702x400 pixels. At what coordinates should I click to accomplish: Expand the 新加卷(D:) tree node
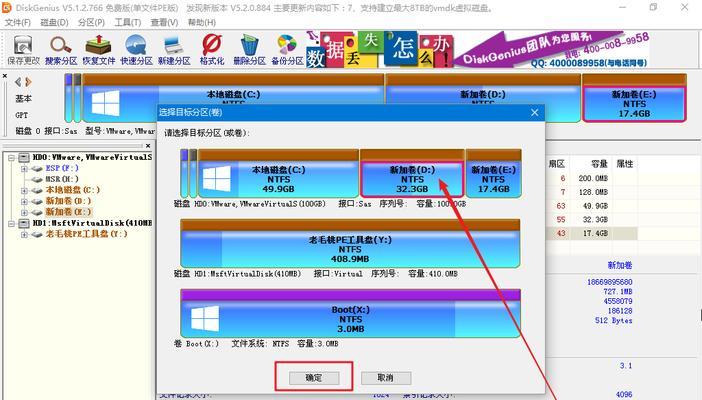[24, 201]
